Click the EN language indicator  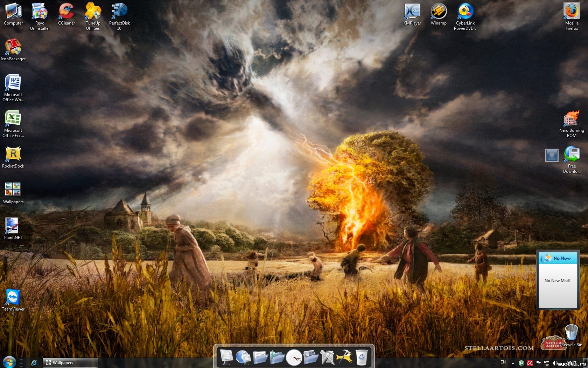coord(503,362)
